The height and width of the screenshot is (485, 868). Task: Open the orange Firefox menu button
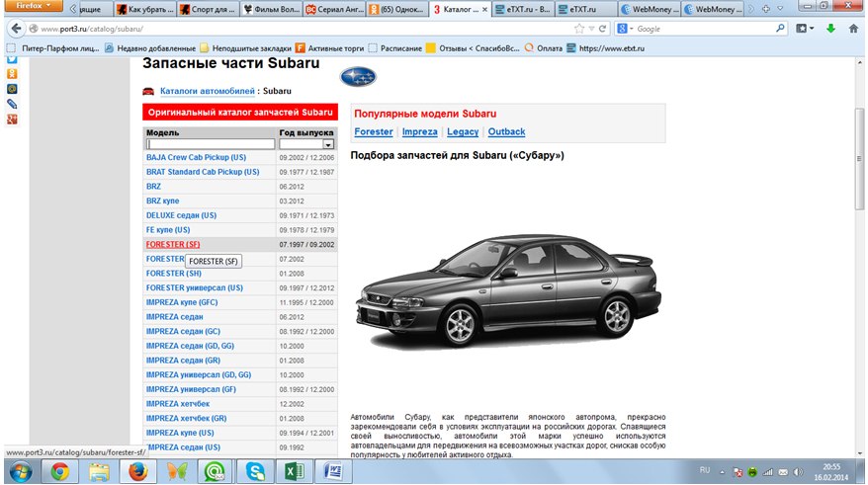pyautogui.click(x=34, y=6)
